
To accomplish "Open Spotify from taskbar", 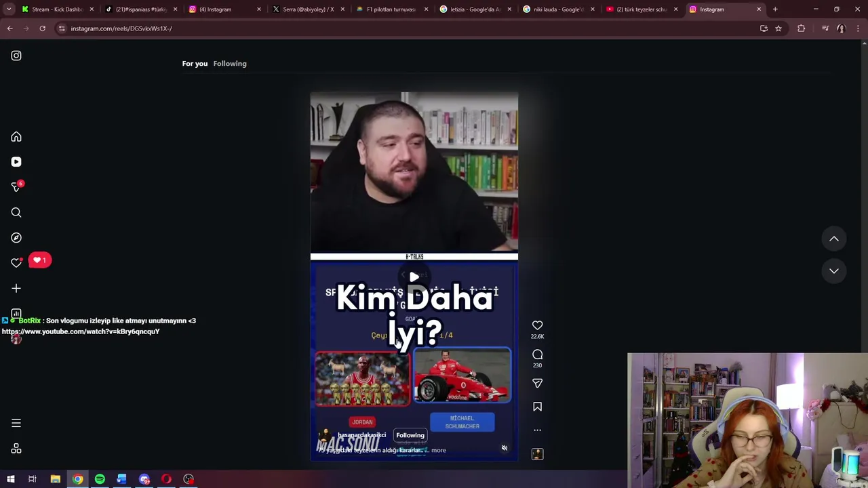I will (x=100, y=479).
